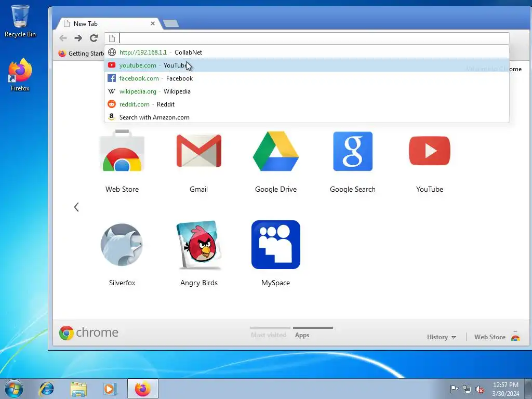Open the Google Search app
This screenshot has width=532, height=399.
353,151
